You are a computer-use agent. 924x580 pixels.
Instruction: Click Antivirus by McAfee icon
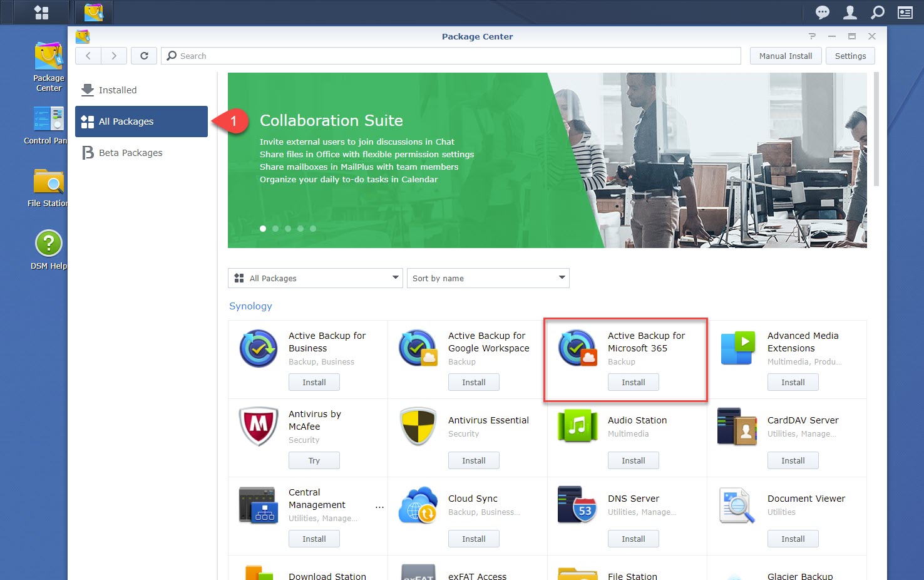click(x=259, y=427)
